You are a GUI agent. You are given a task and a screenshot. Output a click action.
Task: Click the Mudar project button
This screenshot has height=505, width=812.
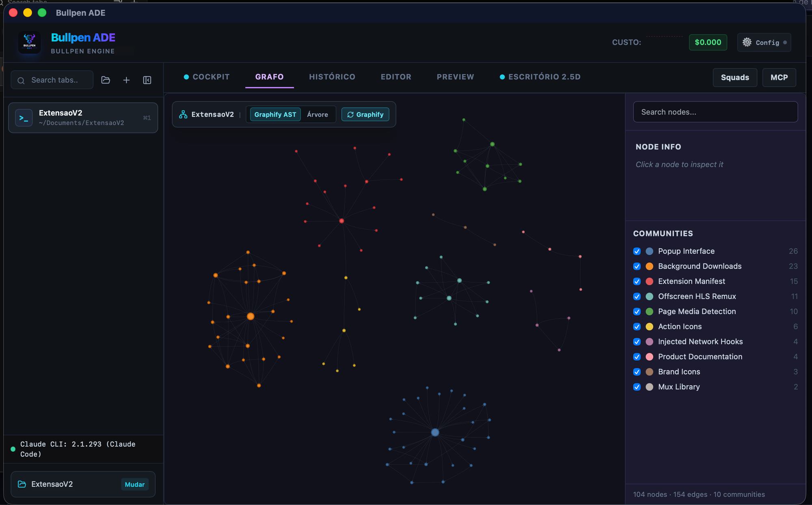(134, 484)
